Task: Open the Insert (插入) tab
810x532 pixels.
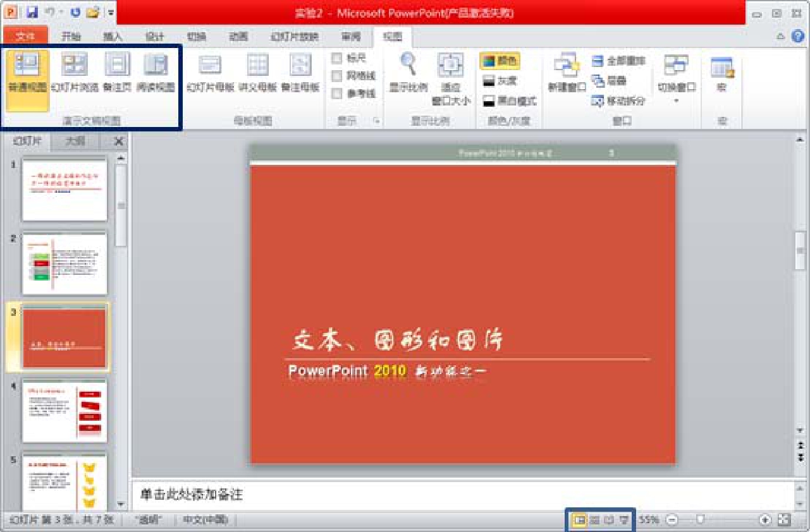Action: point(113,37)
